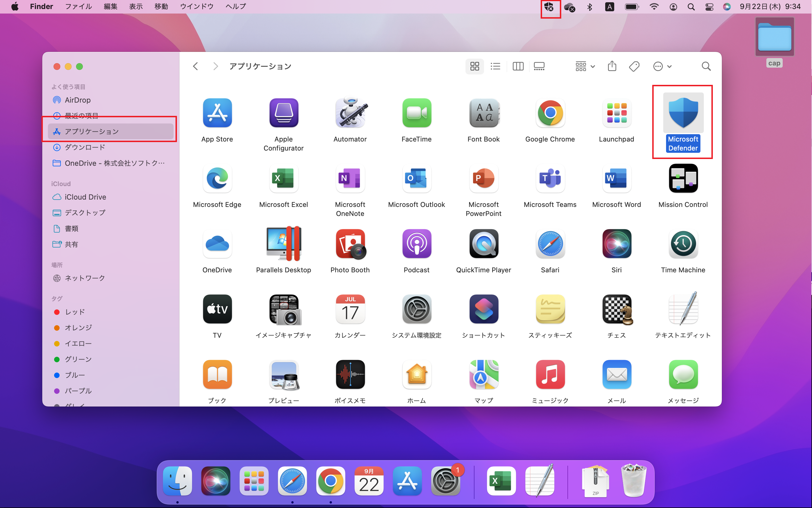Viewport: 812px width, 508px height.
Task: Select the ボイスメモ app icon
Action: point(350,374)
